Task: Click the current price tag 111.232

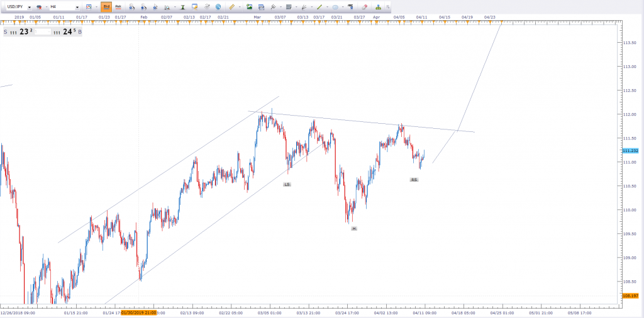Action: [x=632, y=151]
